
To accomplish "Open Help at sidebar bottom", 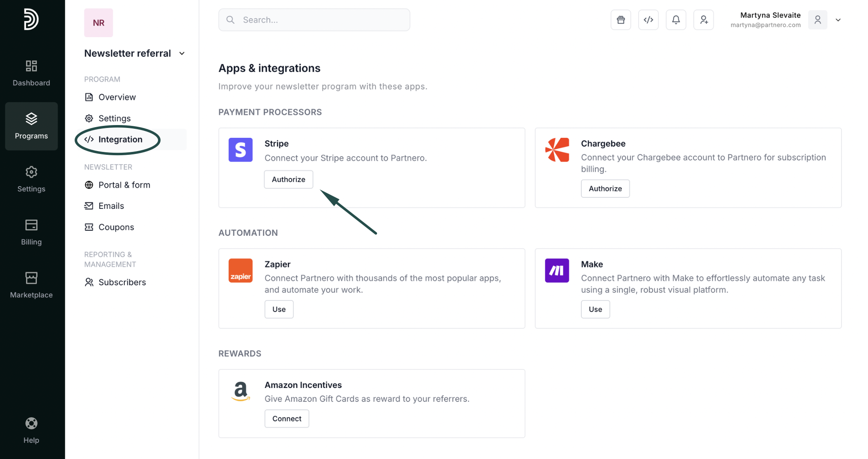I will click(x=31, y=430).
